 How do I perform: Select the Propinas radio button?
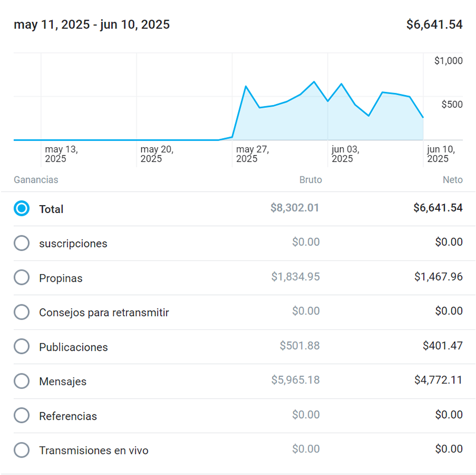click(x=21, y=278)
